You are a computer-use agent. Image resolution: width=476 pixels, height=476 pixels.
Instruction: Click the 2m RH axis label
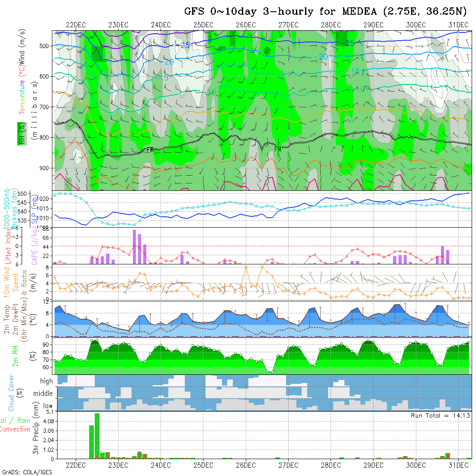(x=15, y=356)
